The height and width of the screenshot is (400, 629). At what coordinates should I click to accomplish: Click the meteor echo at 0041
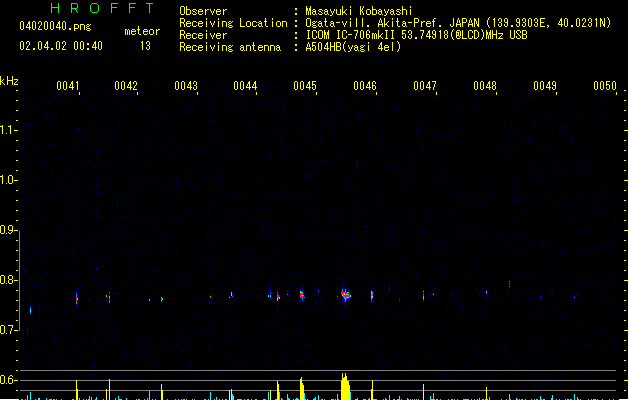pos(77,299)
